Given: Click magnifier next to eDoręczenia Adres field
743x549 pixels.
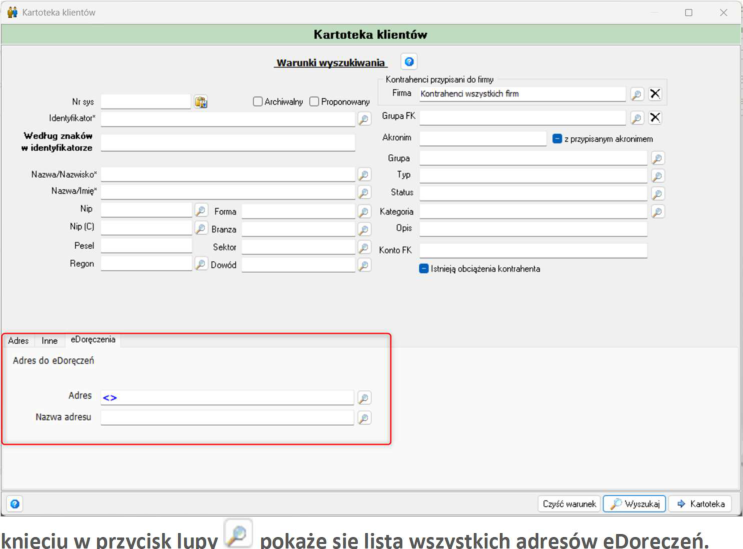Looking at the screenshot, I should pos(364,398).
